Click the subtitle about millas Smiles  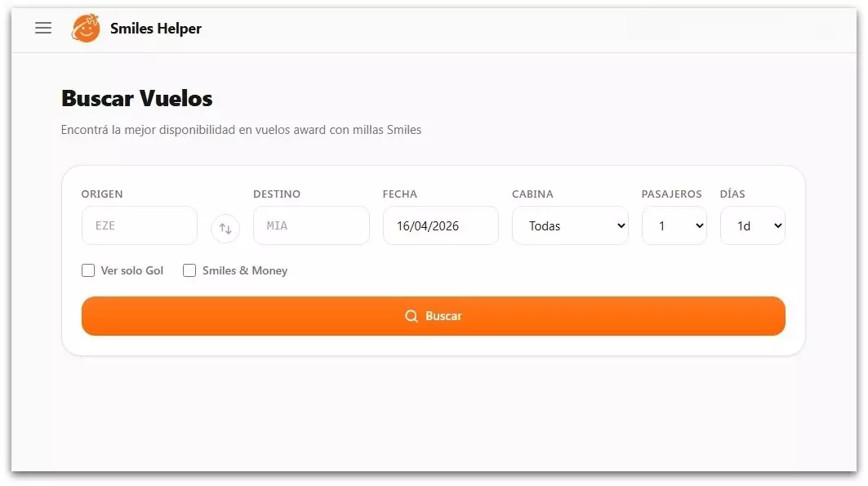point(241,130)
